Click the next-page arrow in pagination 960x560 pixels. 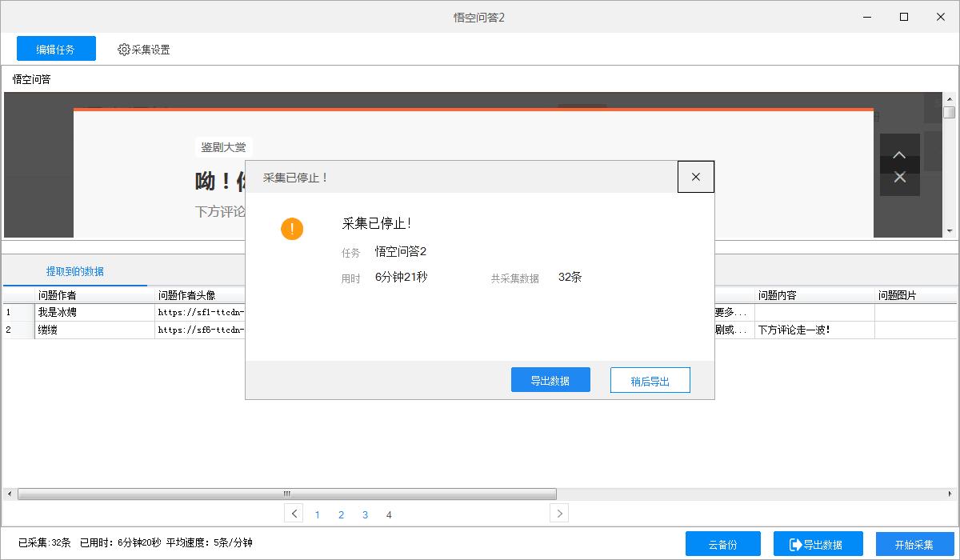pyautogui.click(x=558, y=514)
